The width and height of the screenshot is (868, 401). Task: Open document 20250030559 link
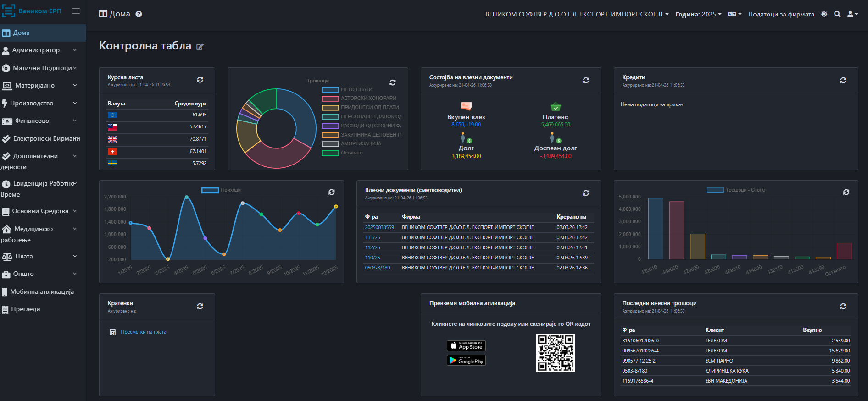379,227
